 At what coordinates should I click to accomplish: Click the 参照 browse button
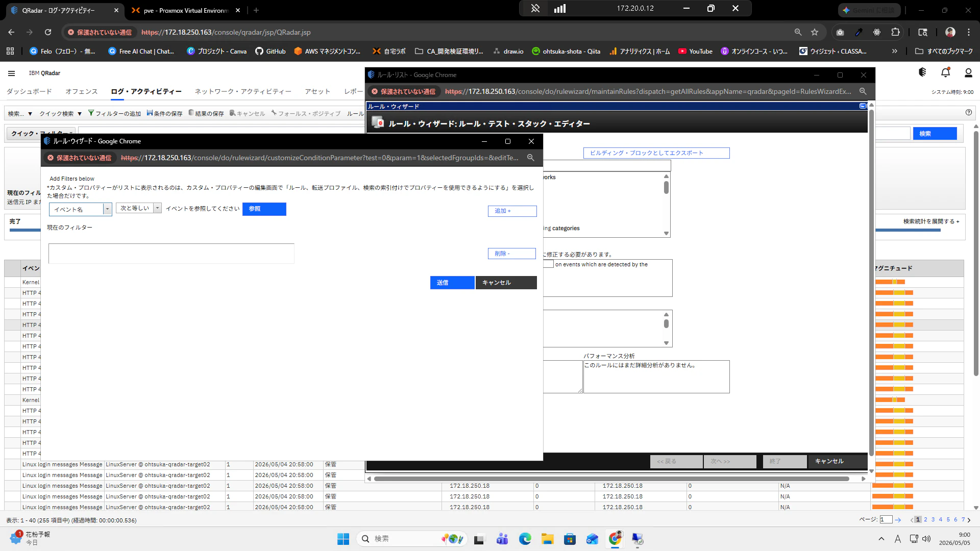[264, 209]
